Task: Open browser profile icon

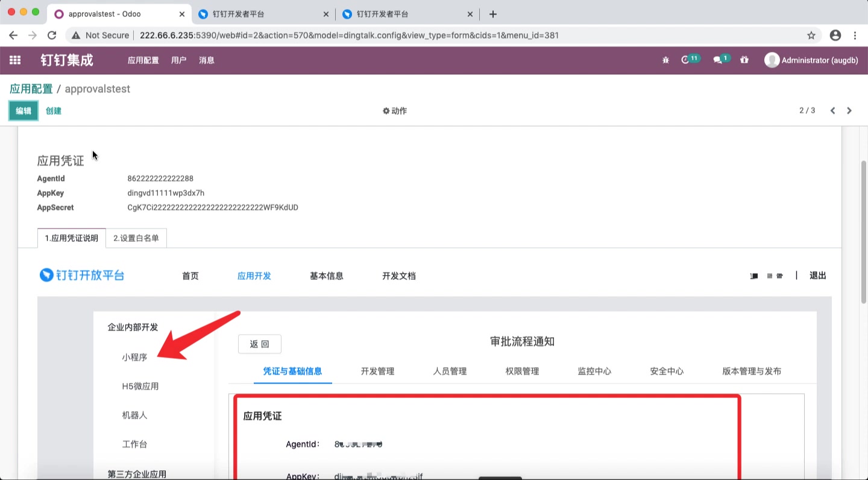Action: pos(835,36)
